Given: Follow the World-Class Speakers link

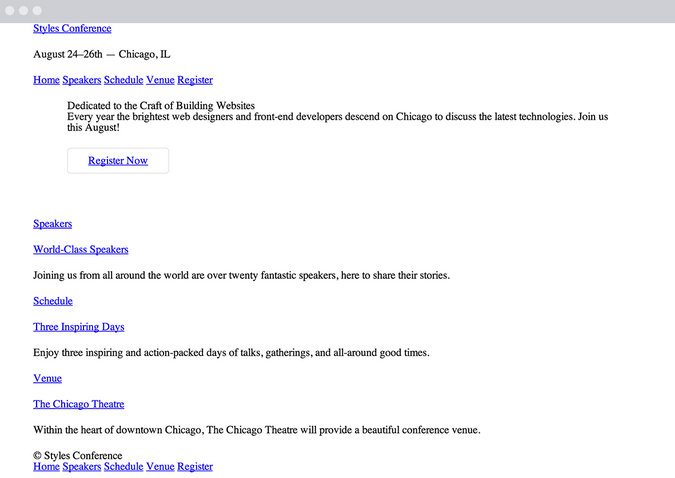Looking at the screenshot, I should click(x=81, y=250).
